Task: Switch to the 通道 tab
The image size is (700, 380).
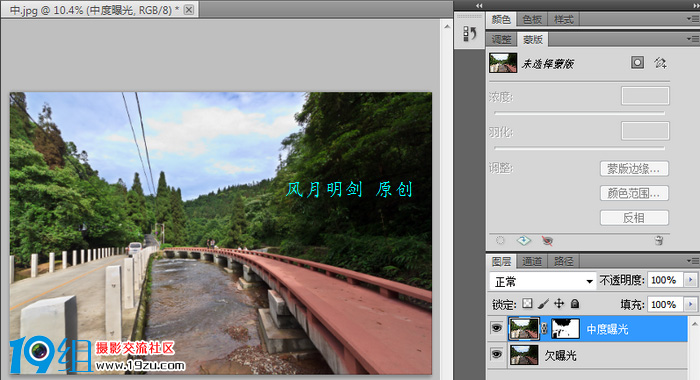Action: [x=532, y=261]
